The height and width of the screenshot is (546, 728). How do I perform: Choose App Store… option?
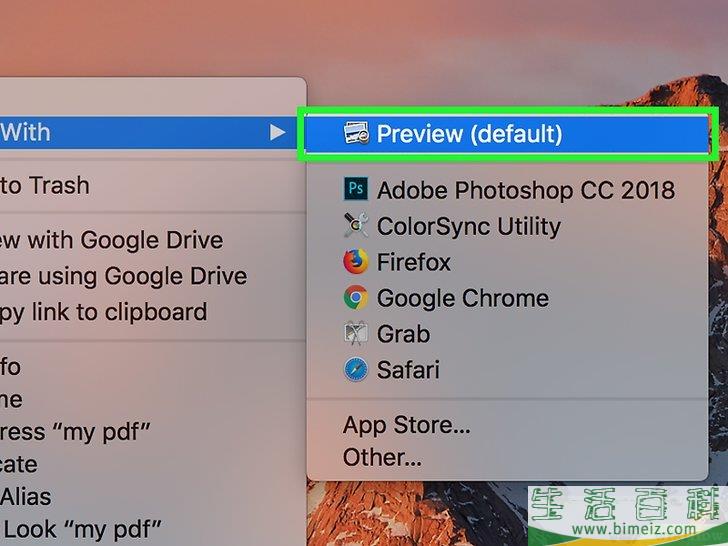507,425
